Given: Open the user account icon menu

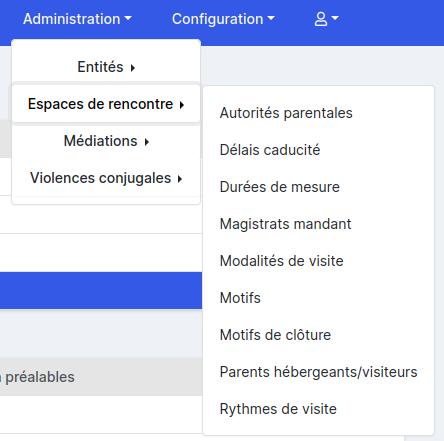Looking at the screenshot, I should (x=326, y=19).
